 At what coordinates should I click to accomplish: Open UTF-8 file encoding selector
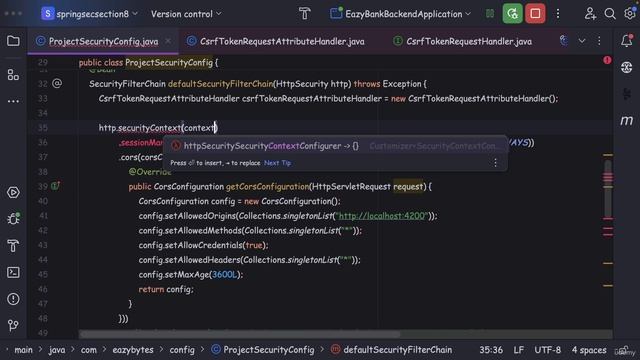(x=547, y=350)
